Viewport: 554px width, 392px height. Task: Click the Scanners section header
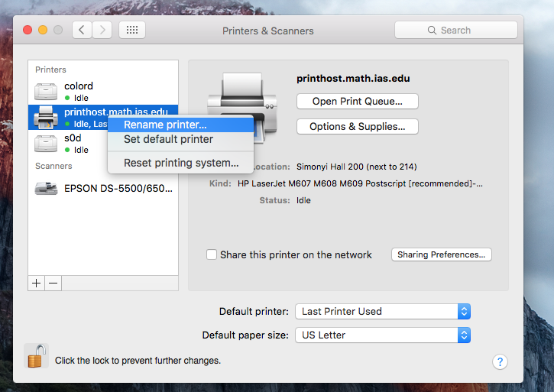point(53,166)
